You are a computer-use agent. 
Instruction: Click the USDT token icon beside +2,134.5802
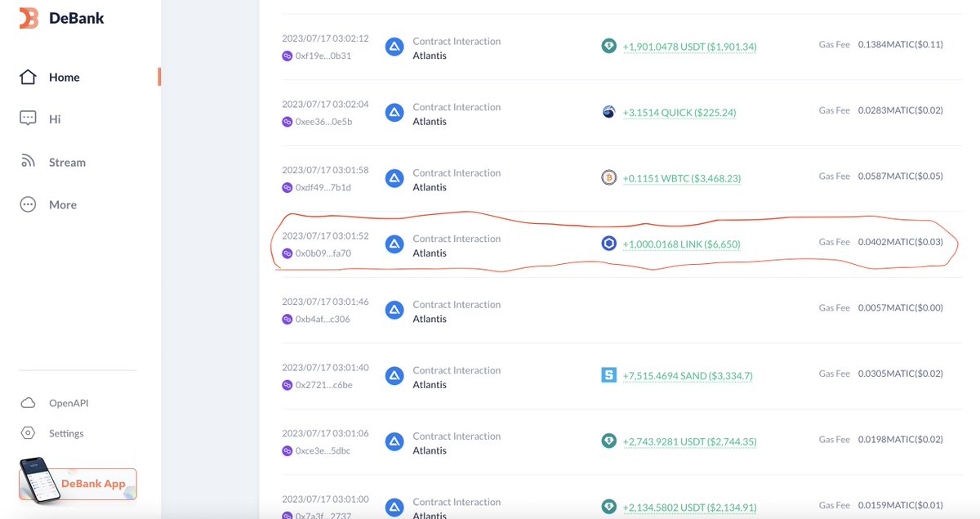pyautogui.click(x=608, y=506)
